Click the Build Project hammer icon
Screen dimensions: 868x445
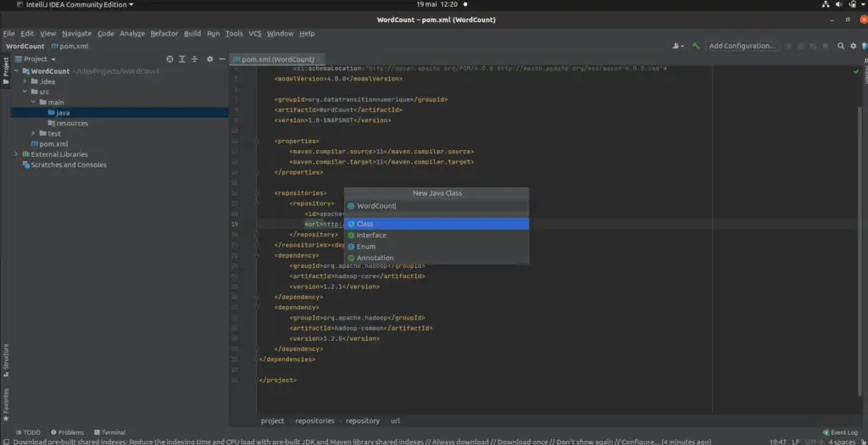[x=696, y=46]
